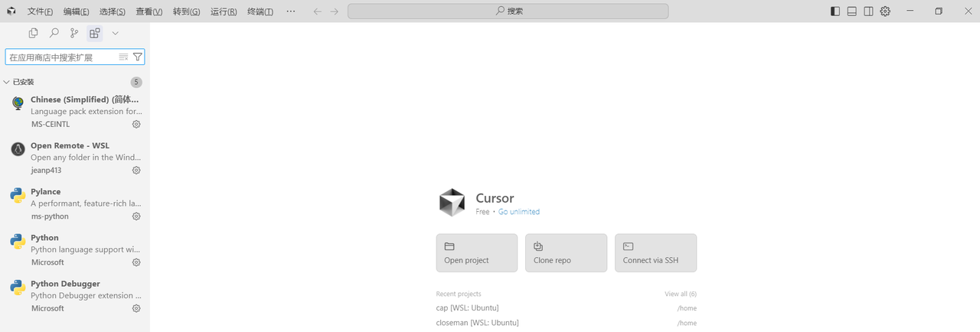Click the Open project button
Screen dimensions: 980x332
pos(477,253)
